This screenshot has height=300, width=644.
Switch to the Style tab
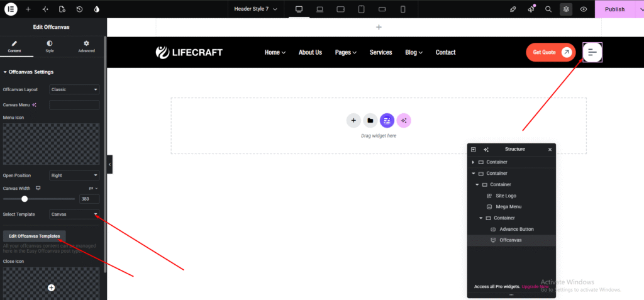coord(49,47)
